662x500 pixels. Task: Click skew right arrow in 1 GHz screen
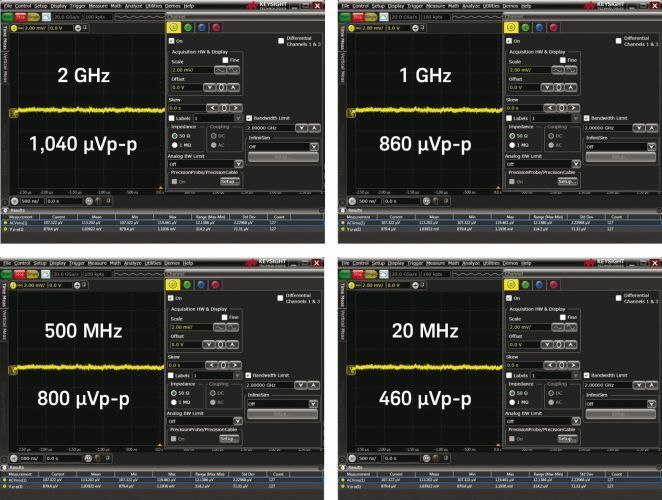574,108
